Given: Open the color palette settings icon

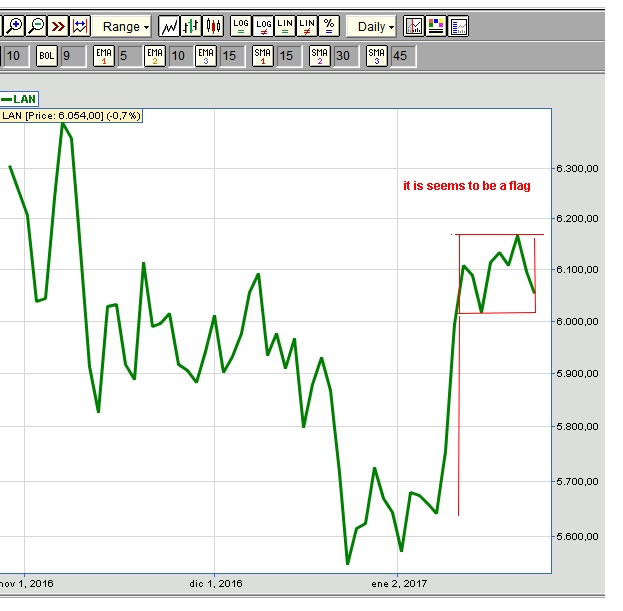Looking at the screenshot, I should 436,26.
